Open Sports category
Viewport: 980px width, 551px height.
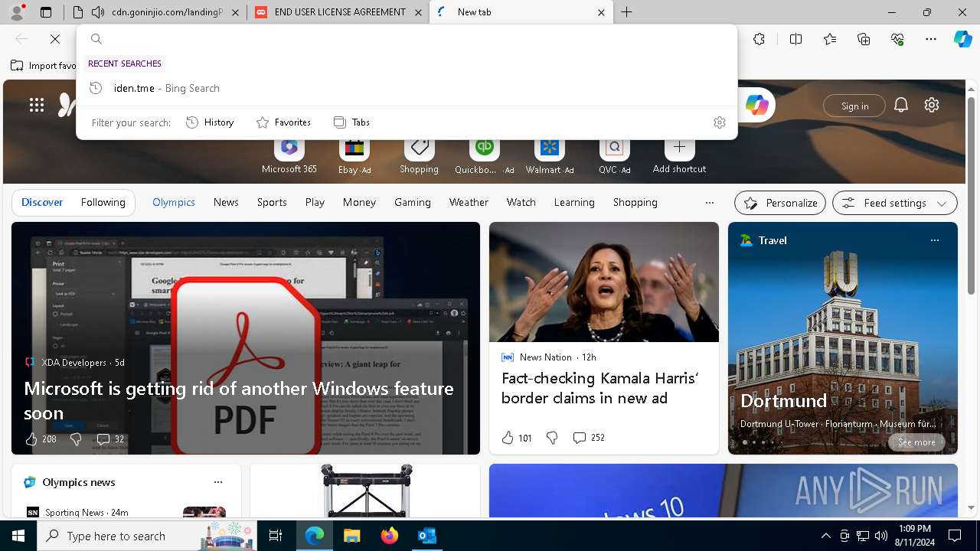272,202
